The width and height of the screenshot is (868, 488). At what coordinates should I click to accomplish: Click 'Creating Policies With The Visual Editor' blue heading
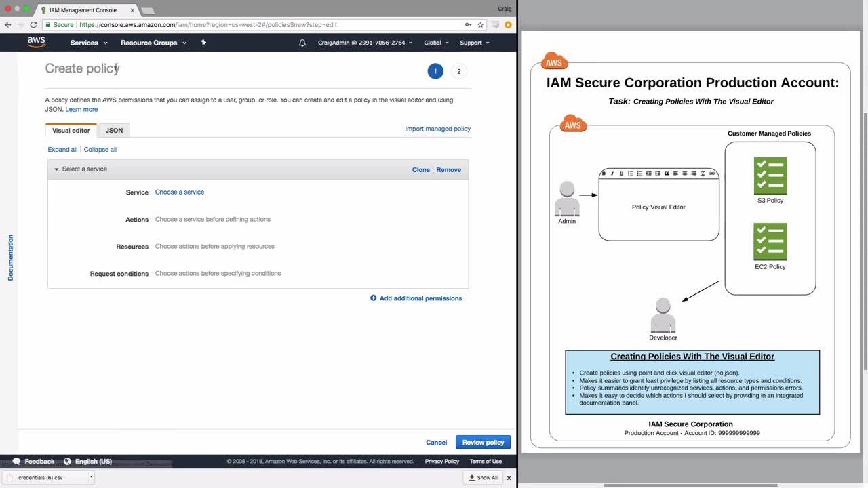click(692, 357)
